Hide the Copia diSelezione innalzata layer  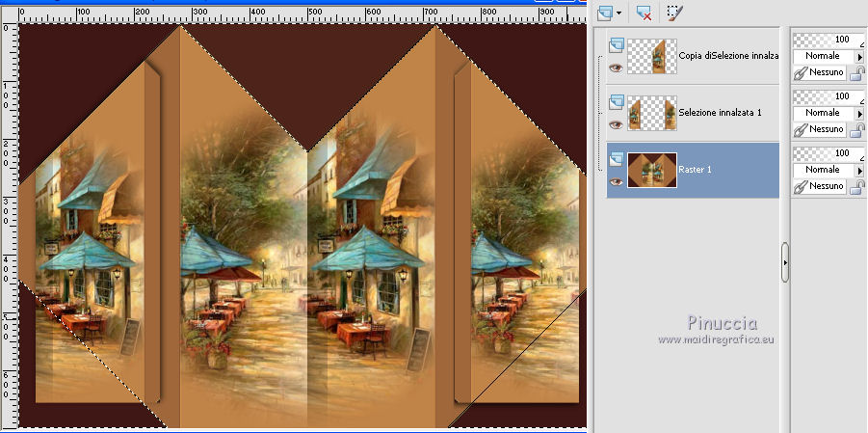point(616,68)
